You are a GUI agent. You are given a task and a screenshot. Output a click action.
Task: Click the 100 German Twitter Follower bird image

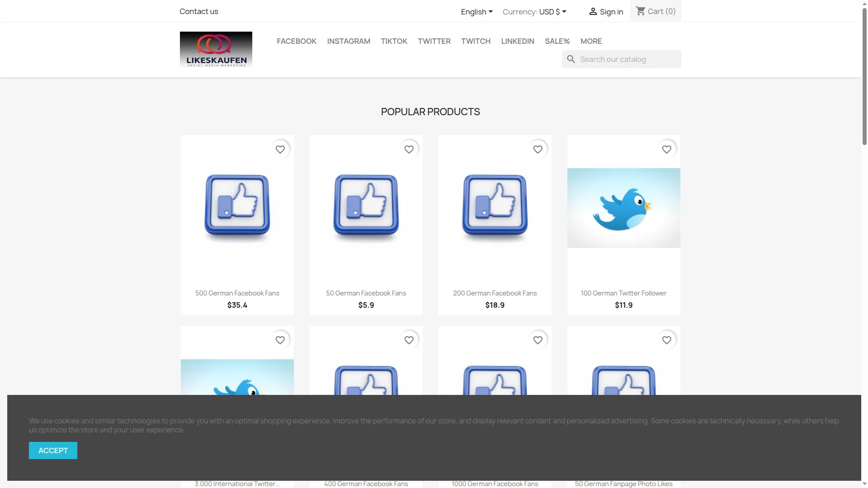624,208
